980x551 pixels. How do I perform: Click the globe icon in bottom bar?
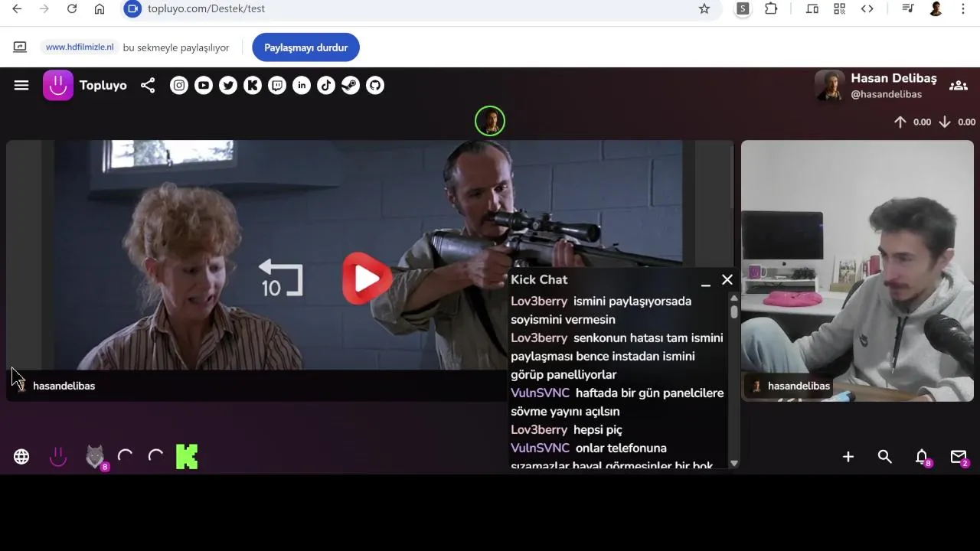point(21,457)
